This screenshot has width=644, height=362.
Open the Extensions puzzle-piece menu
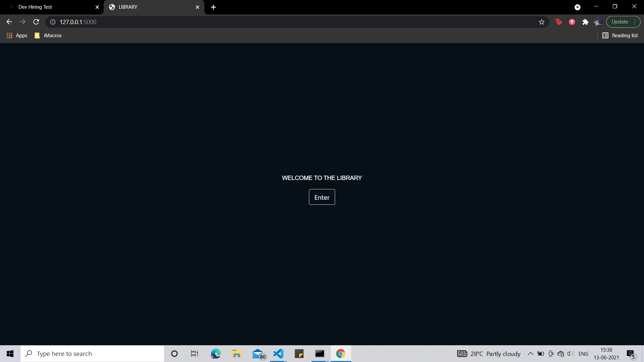click(x=586, y=21)
